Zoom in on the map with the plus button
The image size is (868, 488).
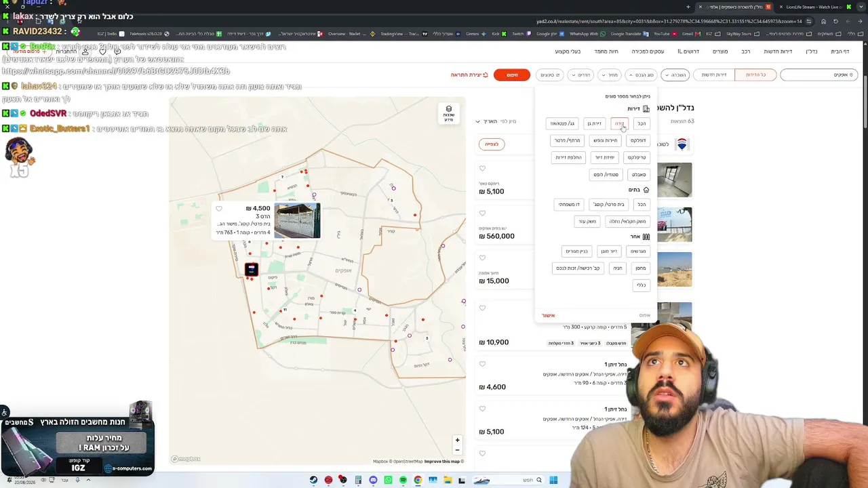click(x=457, y=441)
